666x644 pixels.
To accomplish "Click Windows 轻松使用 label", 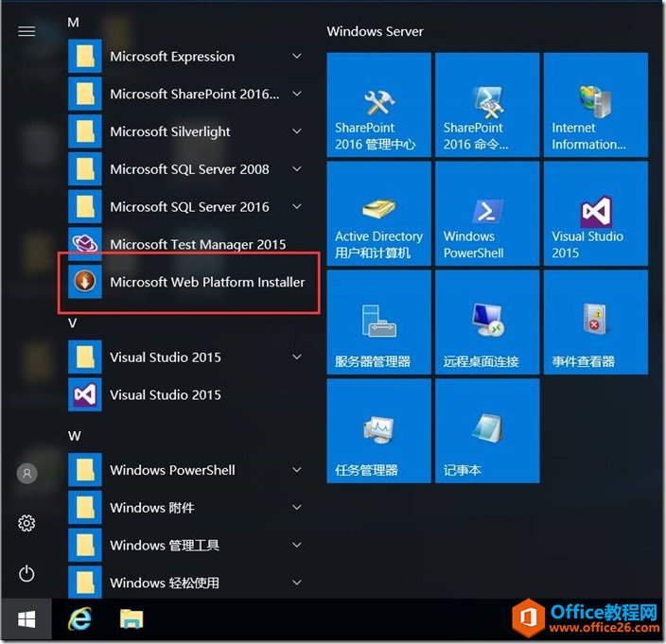I will pyautogui.click(x=165, y=583).
